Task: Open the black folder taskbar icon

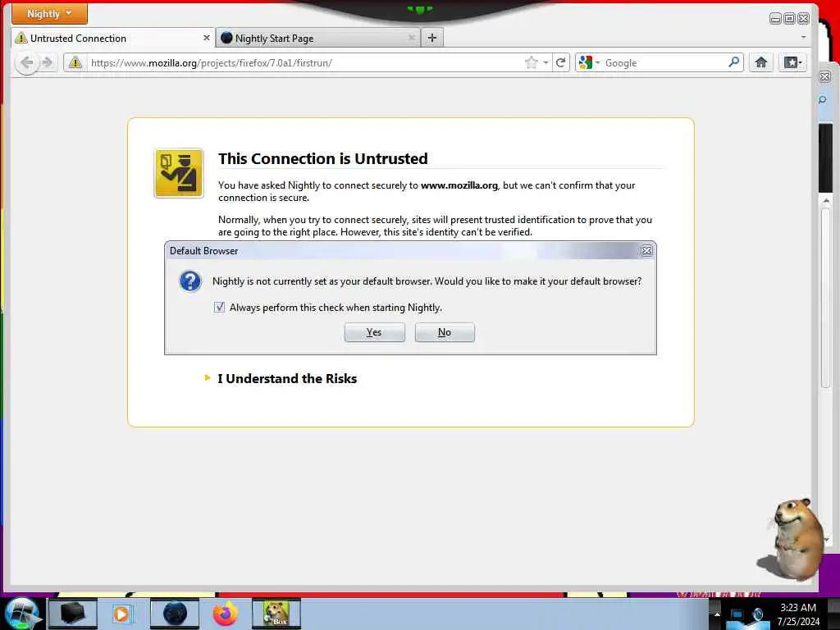Action: point(73,614)
